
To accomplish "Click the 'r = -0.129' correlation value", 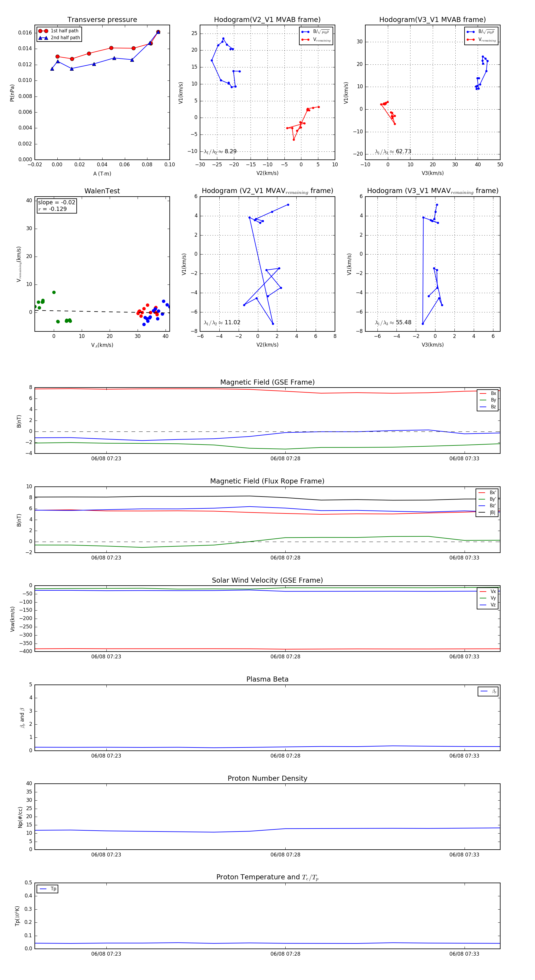I will pyautogui.click(x=53, y=209).
